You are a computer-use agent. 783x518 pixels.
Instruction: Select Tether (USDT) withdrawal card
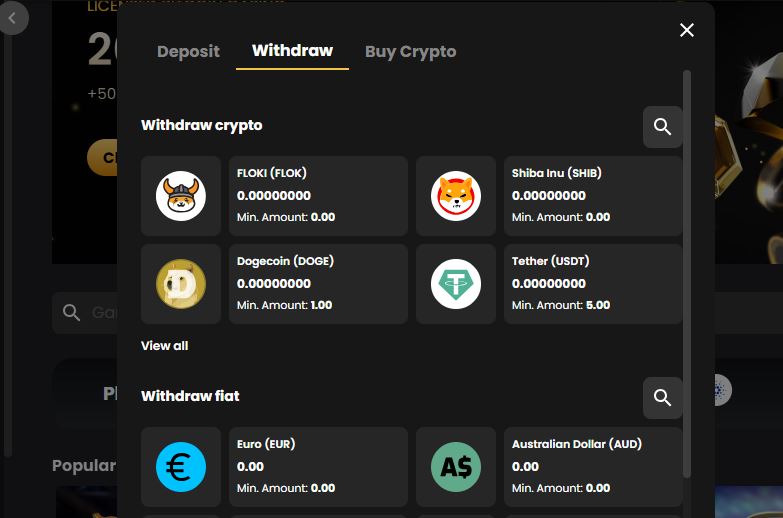coord(593,284)
